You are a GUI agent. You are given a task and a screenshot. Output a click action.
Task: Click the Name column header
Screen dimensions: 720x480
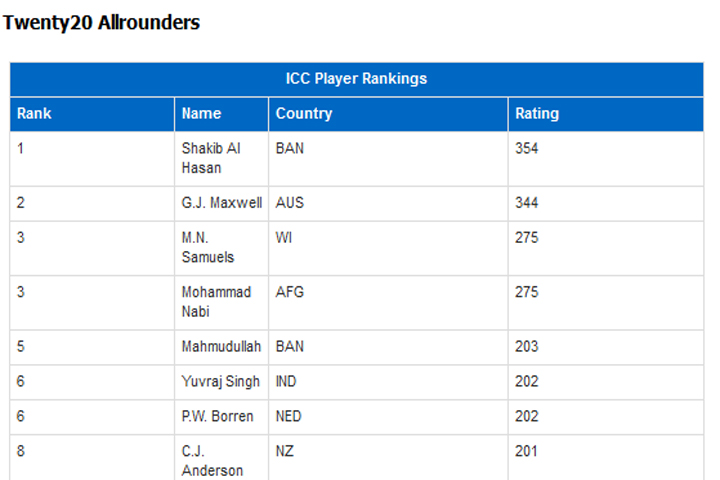point(221,114)
